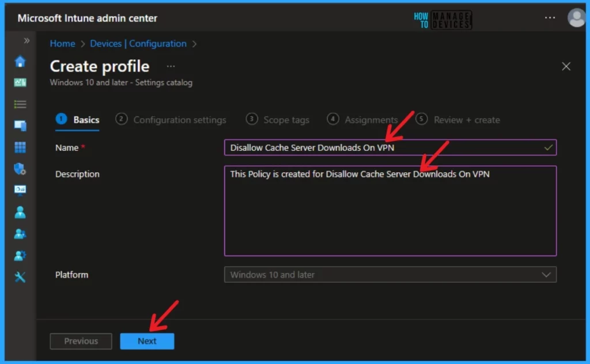Select the Basics step tab

78,120
